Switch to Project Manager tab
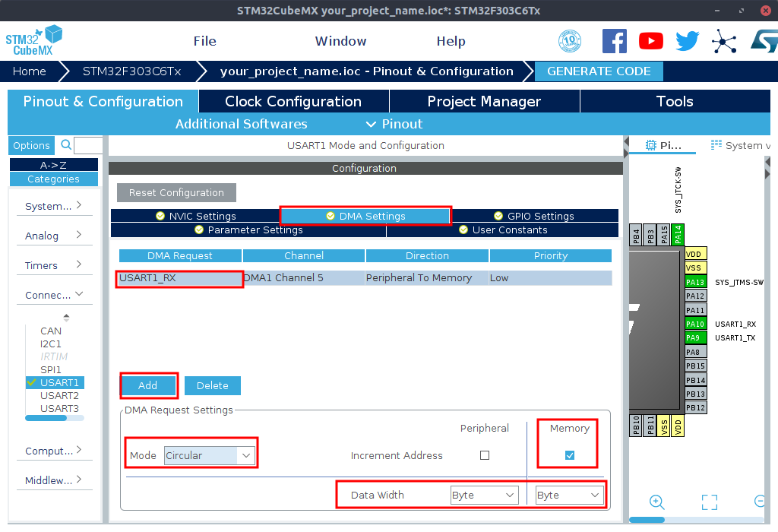The width and height of the screenshot is (778, 532). pyautogui.click(x=484, y=101)
